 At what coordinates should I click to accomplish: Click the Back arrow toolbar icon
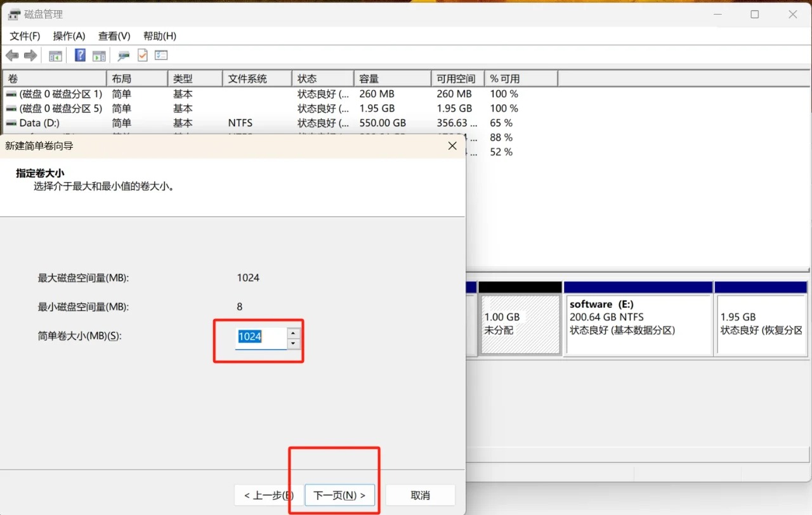tap(12, 56)
